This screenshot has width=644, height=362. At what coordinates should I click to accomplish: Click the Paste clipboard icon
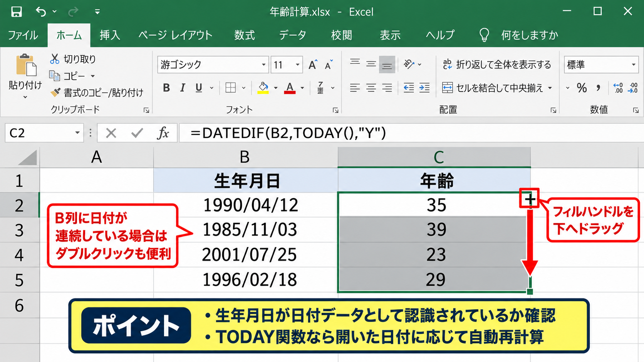(26, 65)
